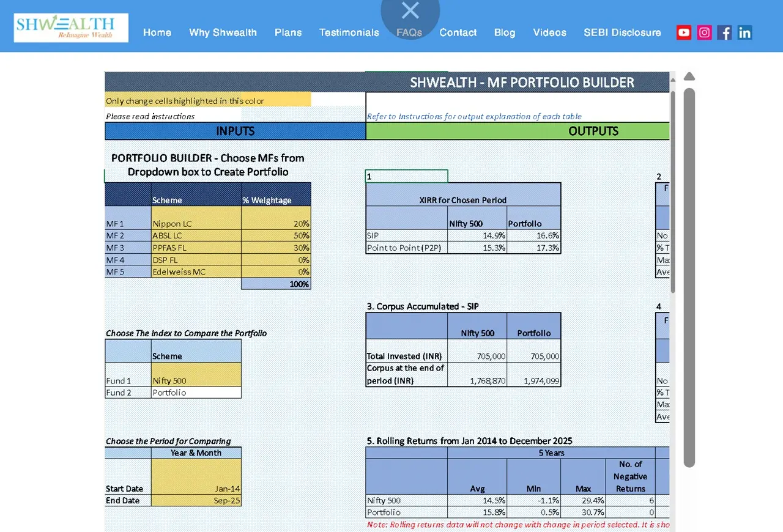Open the MF 1 scheme dropdown showing Nippon LC

[196, 223]
